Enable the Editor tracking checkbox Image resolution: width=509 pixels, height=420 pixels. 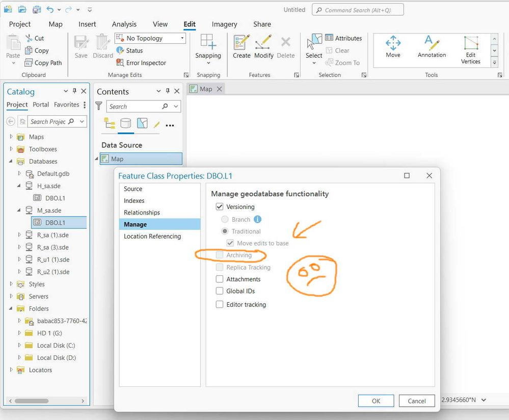coord(220,304)
